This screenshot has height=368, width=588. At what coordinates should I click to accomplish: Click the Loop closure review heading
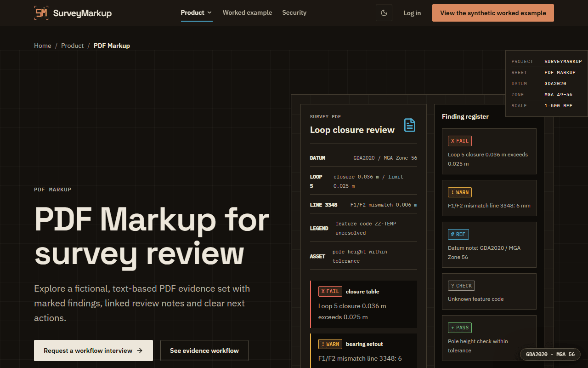pyautogui.click(x=352, y=130)
